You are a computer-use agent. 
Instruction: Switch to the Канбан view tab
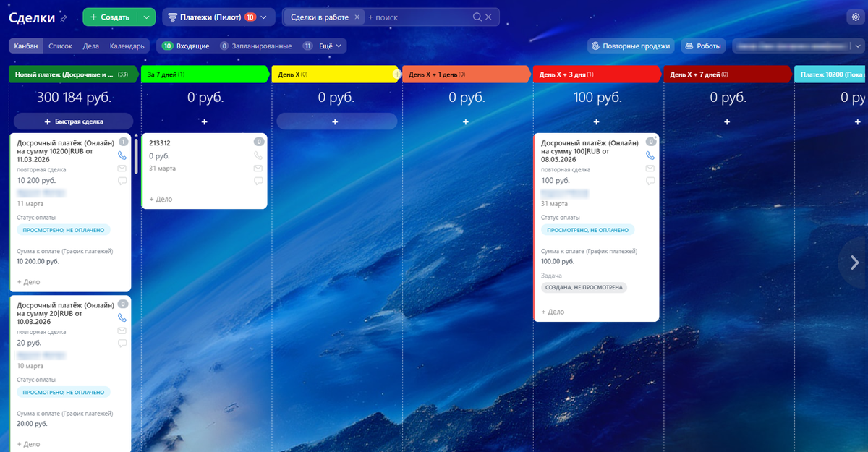pos(25,46)
